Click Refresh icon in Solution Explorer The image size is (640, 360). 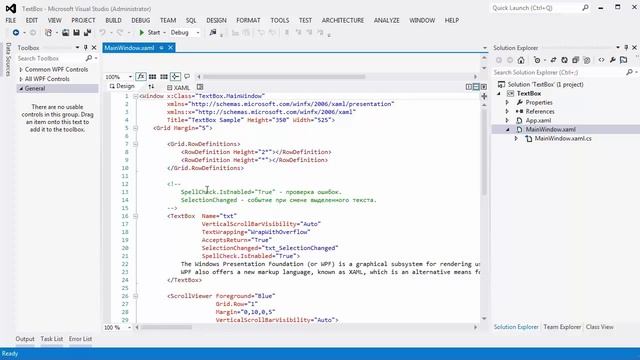[564, 60]
